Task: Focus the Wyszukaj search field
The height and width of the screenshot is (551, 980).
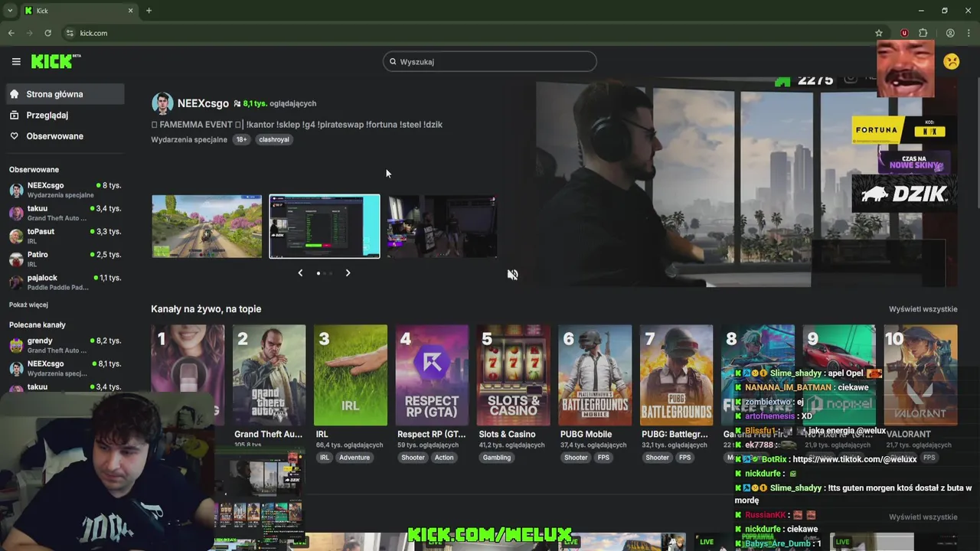Action: click(x=490, y=61)
